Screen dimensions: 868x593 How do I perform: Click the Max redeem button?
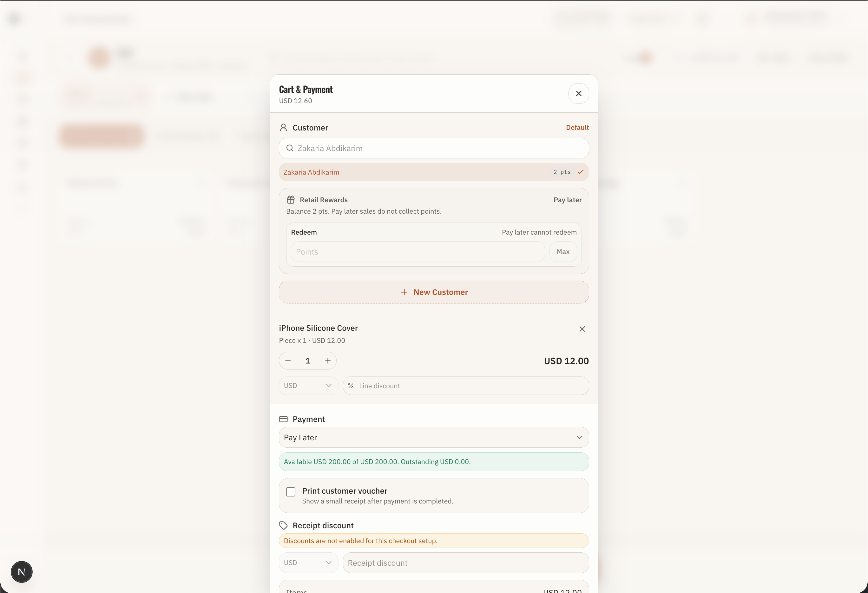pos(563,252)
